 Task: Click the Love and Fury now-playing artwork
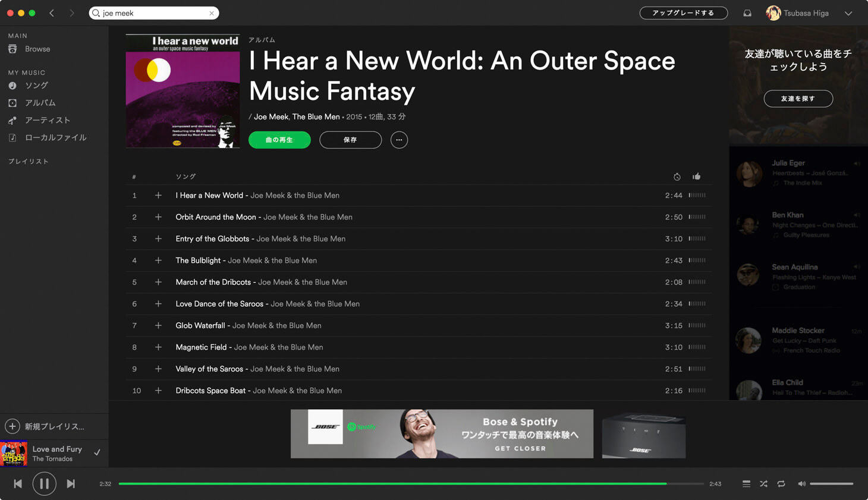[14, 454]
